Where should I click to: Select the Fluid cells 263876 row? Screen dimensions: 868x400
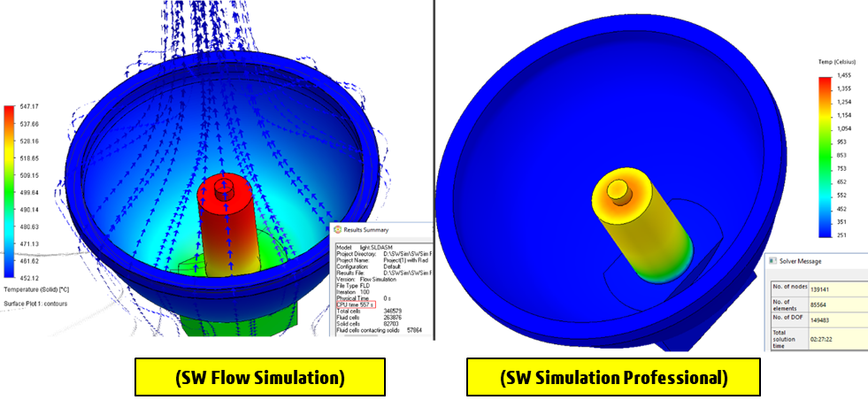click(x=369, y=318)
